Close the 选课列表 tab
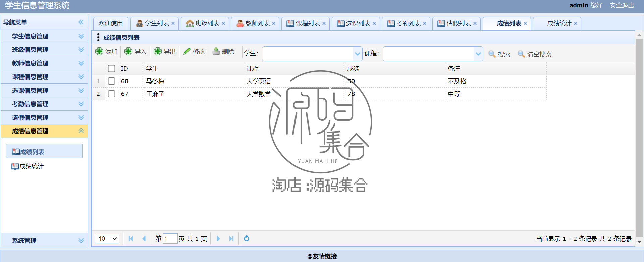Viewport: 644px width, 262px height. click(374, 23)
